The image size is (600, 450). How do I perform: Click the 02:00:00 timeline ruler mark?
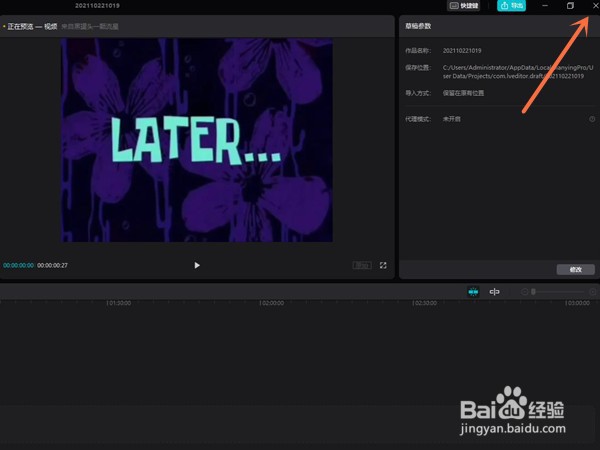[x=272, y=303]
